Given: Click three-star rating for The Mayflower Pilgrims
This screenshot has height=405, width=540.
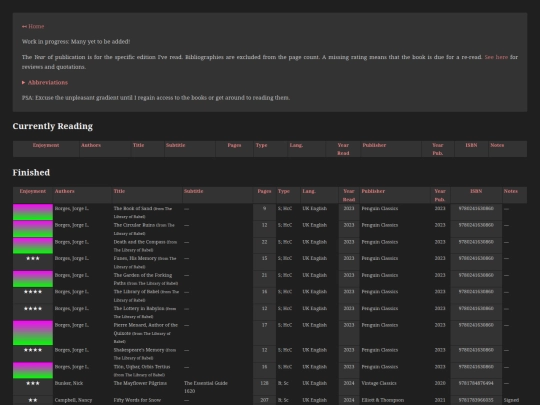Looking at the screenshot, I should click(x=33, y=383).
